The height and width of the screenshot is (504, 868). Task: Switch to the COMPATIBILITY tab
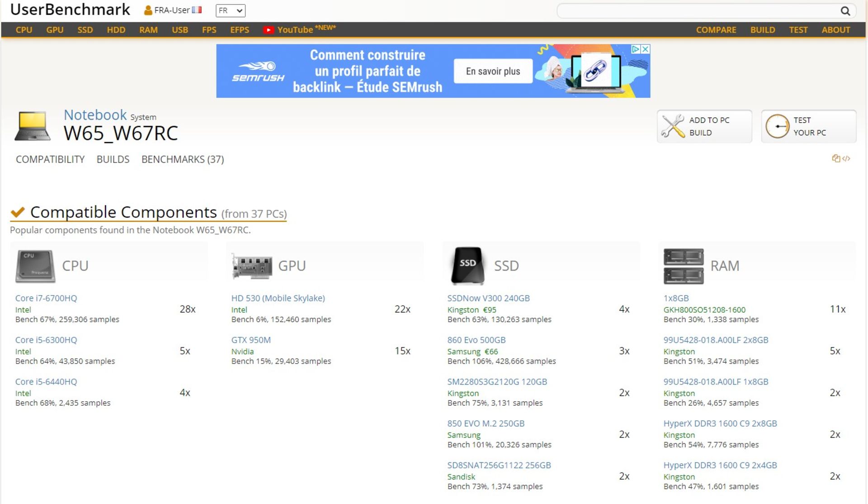pyautogui.click(x=50, y=159)
